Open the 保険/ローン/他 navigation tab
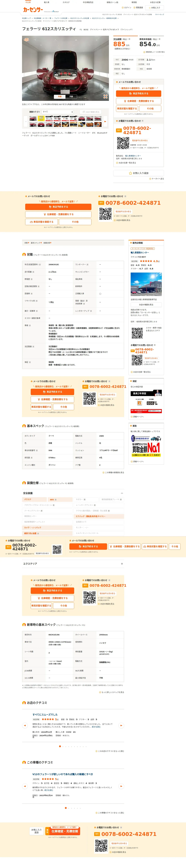The width and height of the screenshot is (186, 868). pos(112,2)
